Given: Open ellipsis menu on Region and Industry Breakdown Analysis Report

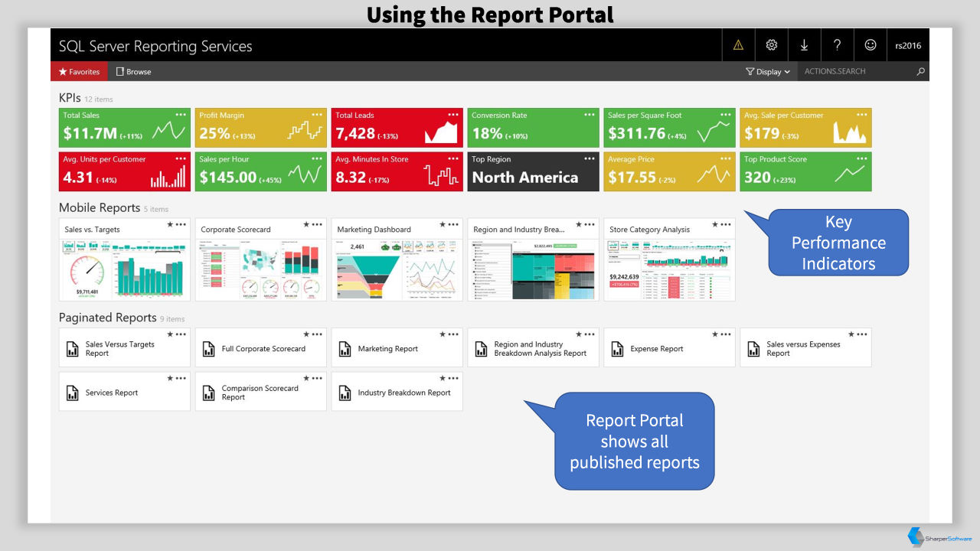Looking at the screenshot, I should (x=590, y=334).
